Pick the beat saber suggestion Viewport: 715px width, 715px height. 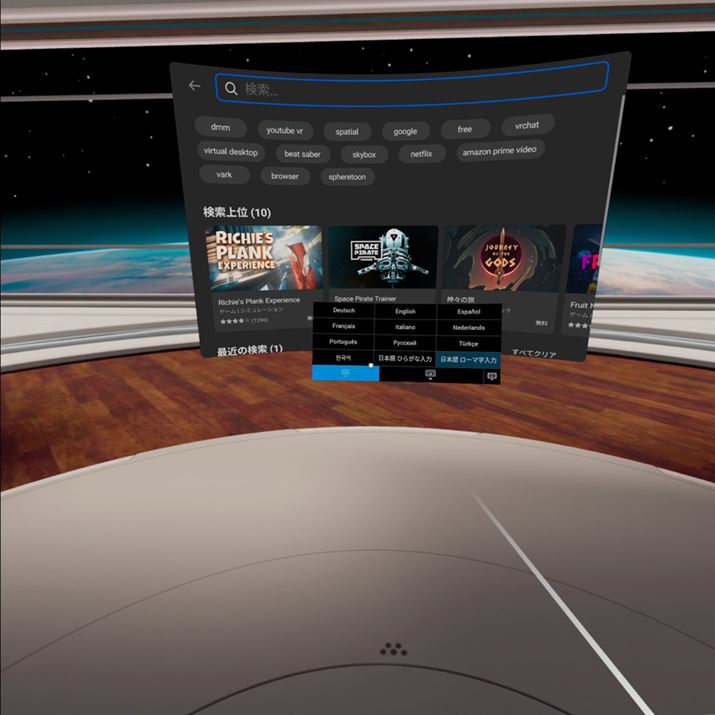(x=302, y=154)
